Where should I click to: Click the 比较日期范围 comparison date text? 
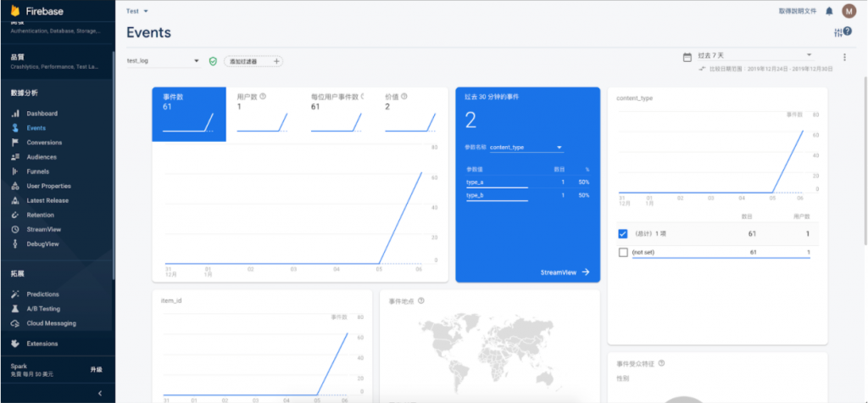[771, 70]
